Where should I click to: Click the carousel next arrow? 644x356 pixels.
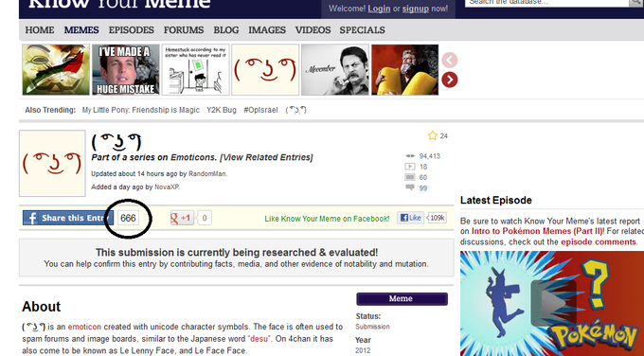click(450, 80)
